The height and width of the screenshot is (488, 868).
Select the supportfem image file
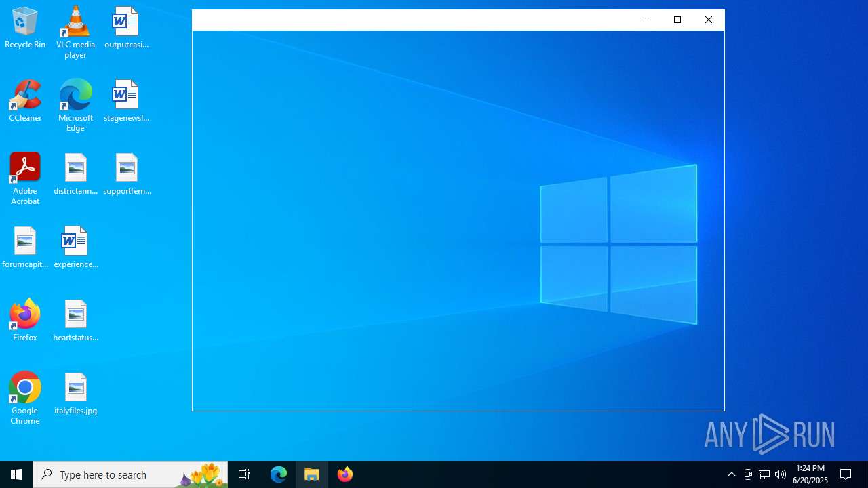127,174
